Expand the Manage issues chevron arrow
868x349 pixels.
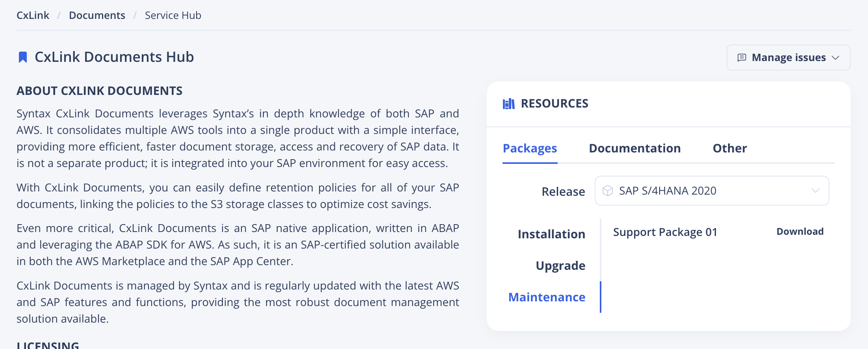(x=835, y=58)
